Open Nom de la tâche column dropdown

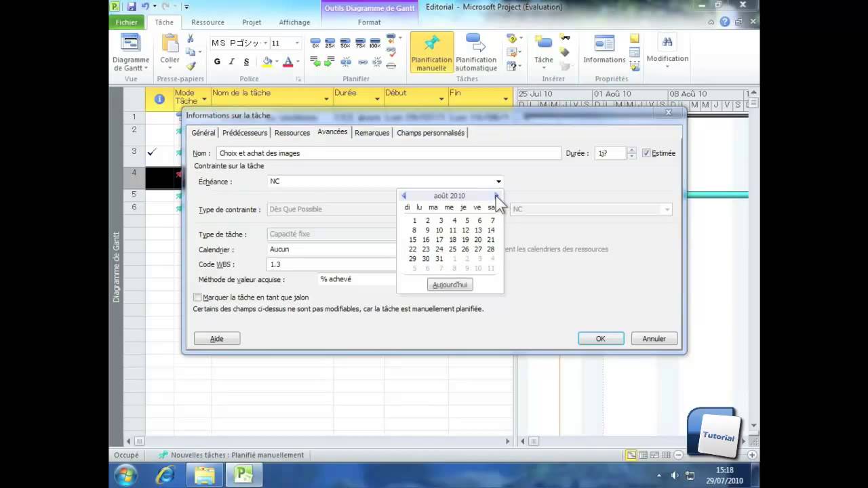click(325, 100)
